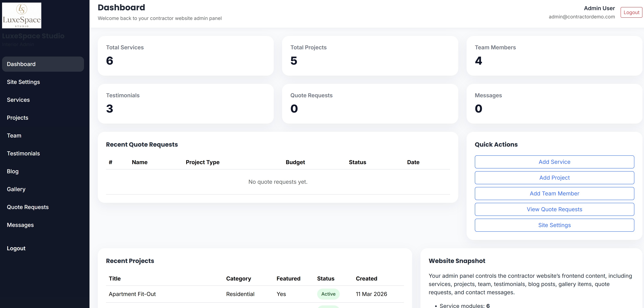Select the Messages stat card
The width and height of the screenshot is (644, 308).
(554, 104)
